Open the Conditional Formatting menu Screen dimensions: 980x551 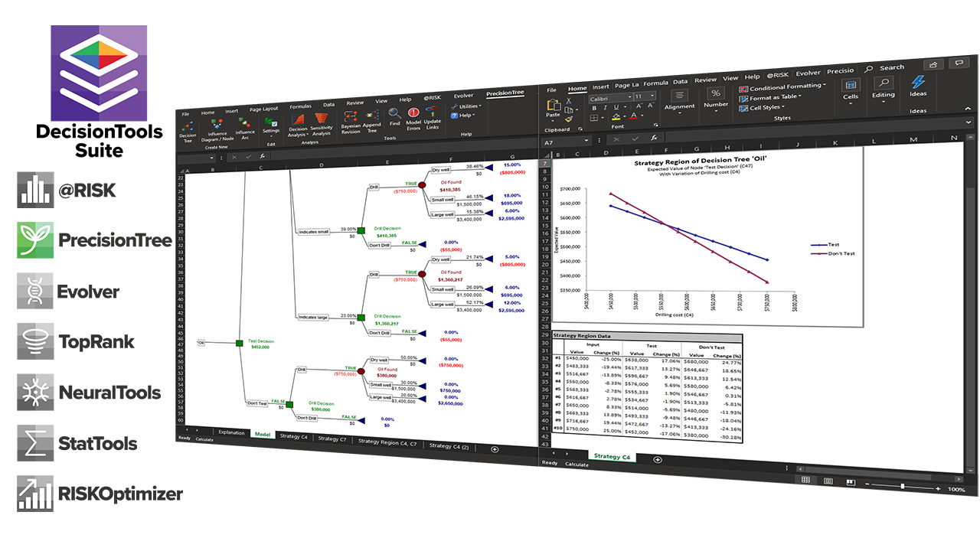(782, 87)
